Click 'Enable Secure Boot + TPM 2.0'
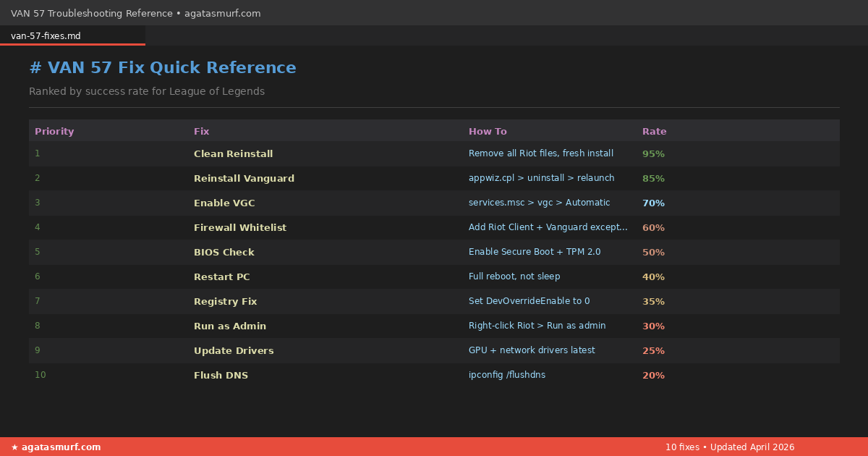The width and height of the screenshot is (868, 456). (x=535, y=252)
